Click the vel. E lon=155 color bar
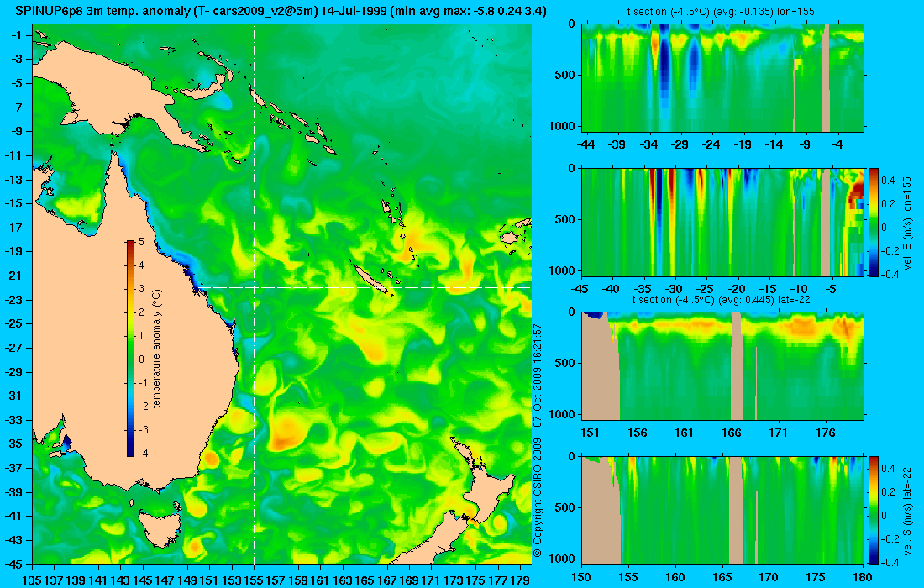 coord(874,222)
